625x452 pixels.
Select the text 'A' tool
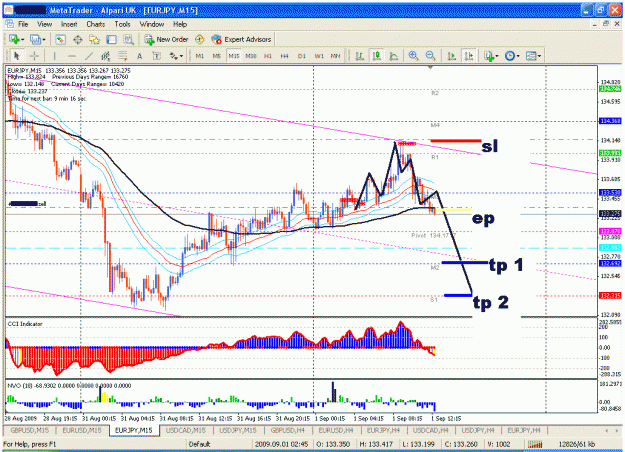pos(140,56)
